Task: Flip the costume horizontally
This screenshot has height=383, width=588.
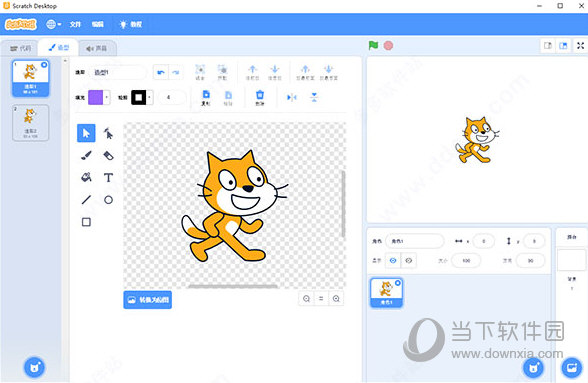Action: [292, 98]
